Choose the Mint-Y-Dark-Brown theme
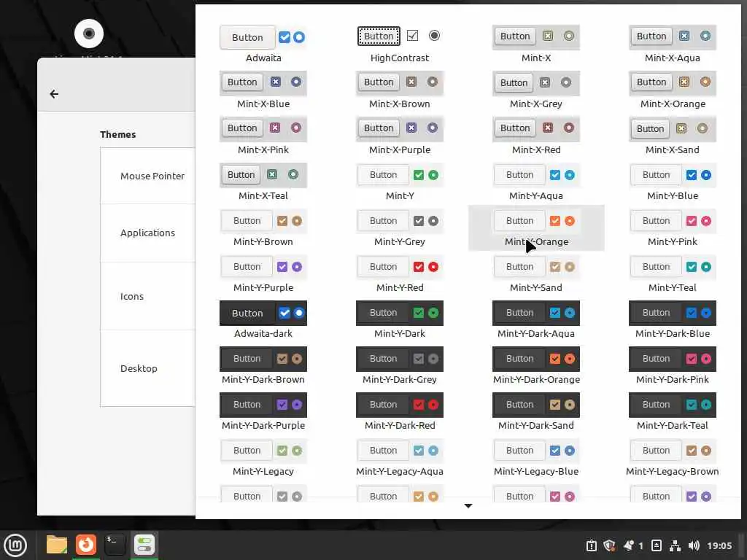 click(263, 366)
